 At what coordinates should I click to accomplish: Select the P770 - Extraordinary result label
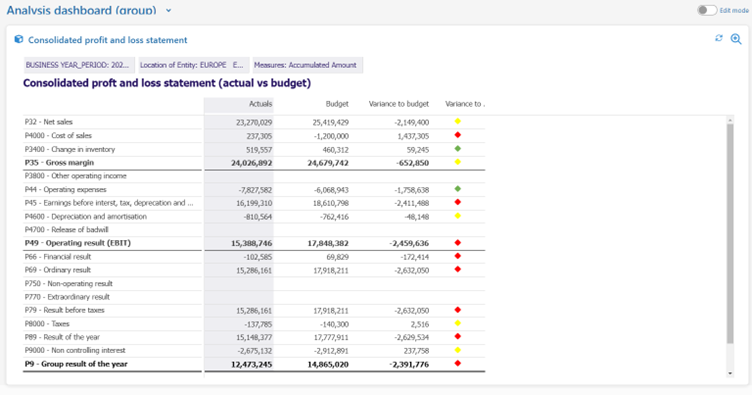pos(67,297)
